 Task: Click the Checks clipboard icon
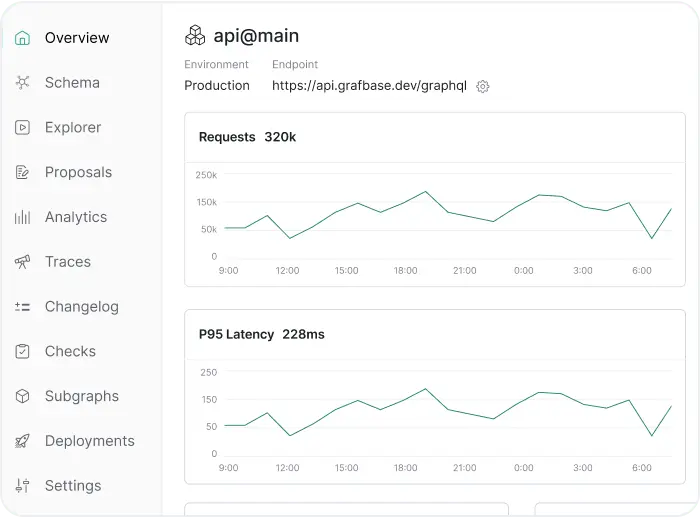coord(22,351)
